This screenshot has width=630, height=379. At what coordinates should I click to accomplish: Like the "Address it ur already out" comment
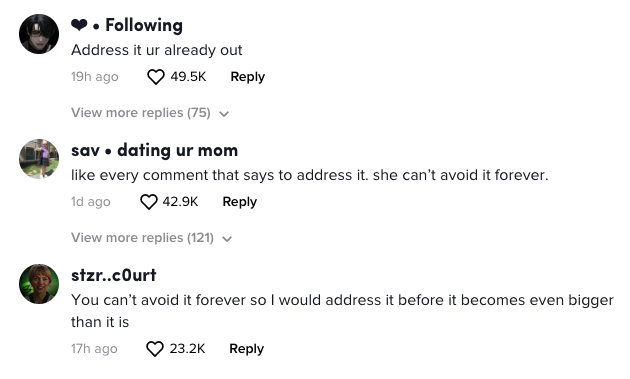pos(156,77)
